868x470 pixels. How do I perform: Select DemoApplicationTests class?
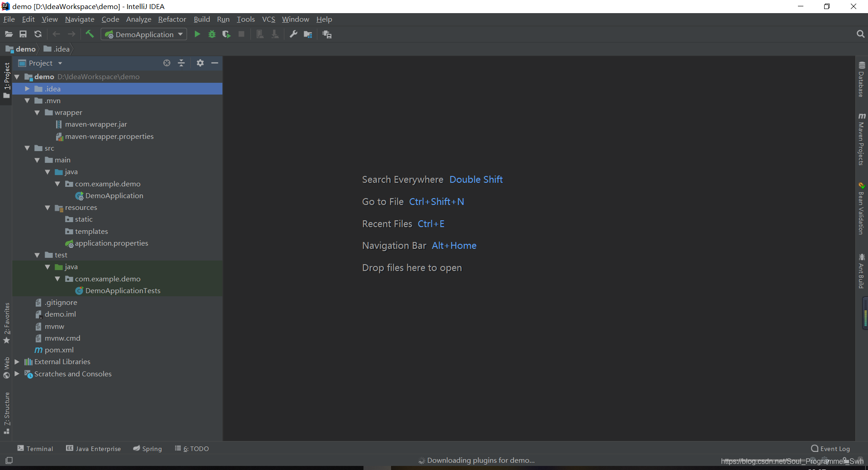click(x=123, y=291)
